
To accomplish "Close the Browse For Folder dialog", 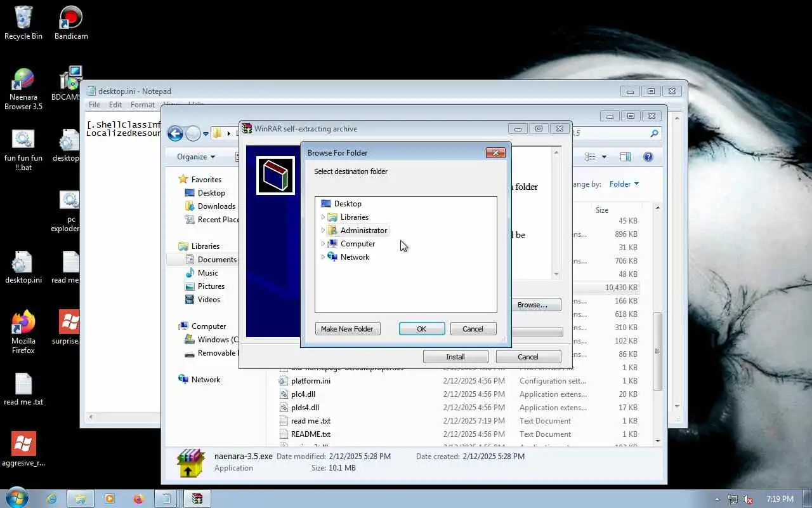I will click(x=495, y=152).
